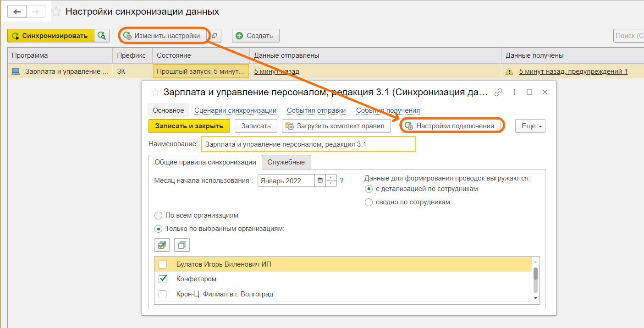Select По всем организациям radio
The image size is (644, 328).
(159, 215)
